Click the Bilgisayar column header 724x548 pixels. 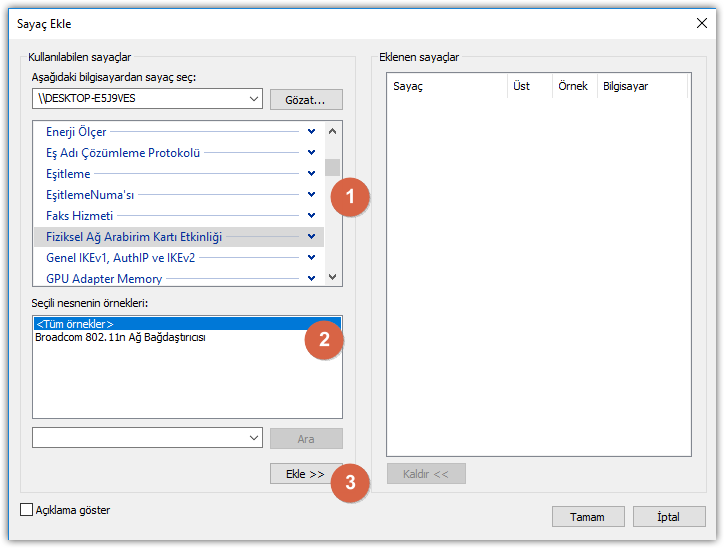[642, 86]
